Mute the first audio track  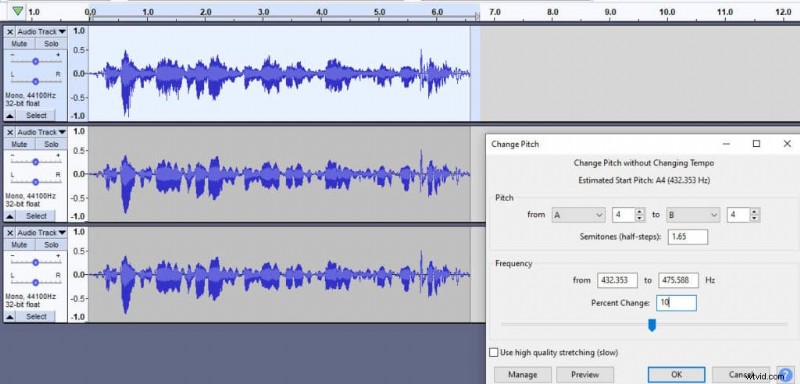[19, 44]
